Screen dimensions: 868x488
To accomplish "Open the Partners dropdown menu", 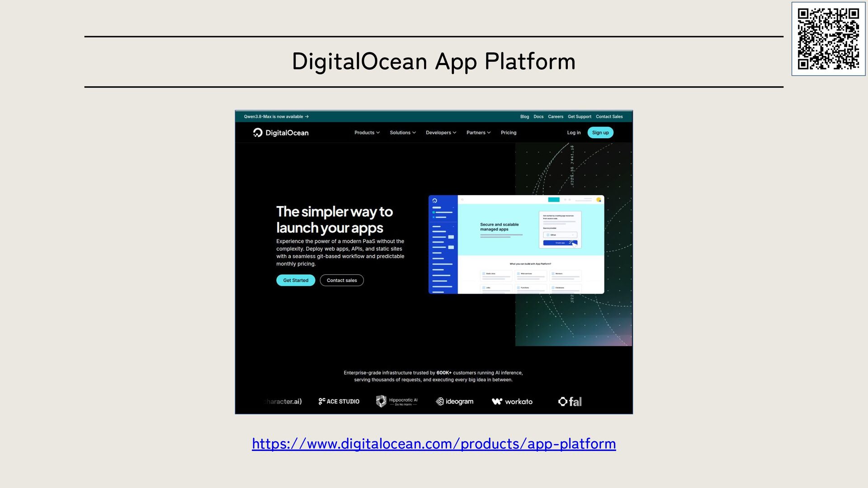I will (479, 132).
